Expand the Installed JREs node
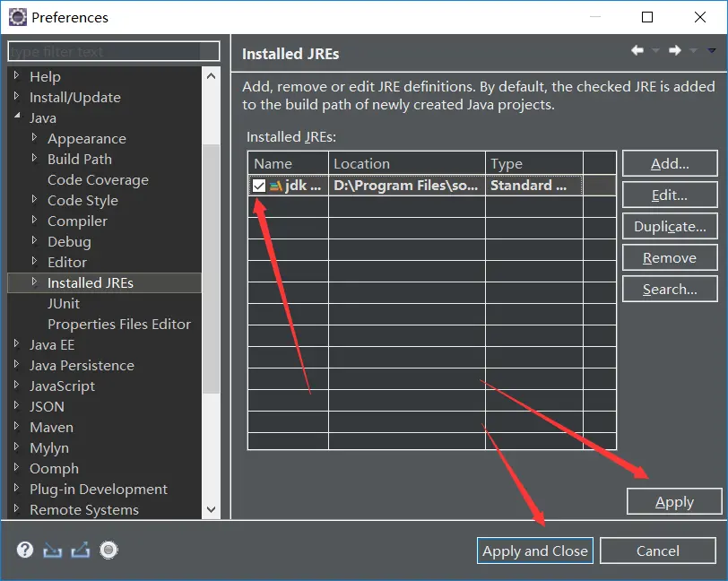 (x=34, y=282)
